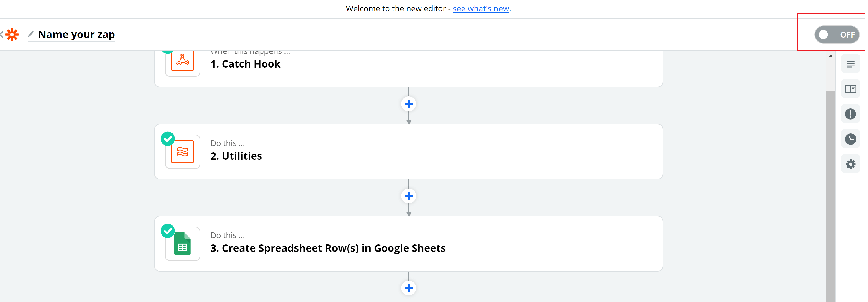
Task: Click the Zapier asterisk logo
Action: click(x=12, y=35)
